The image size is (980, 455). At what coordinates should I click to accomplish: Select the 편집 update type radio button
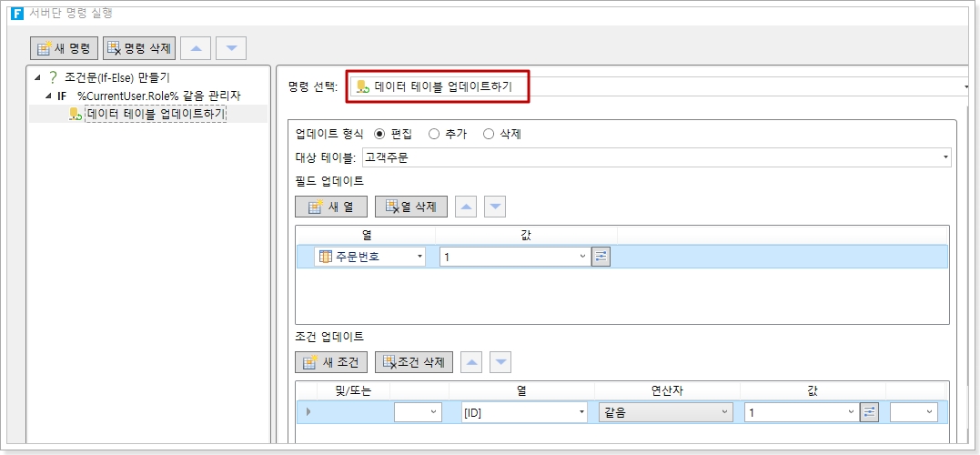[379, 134]
